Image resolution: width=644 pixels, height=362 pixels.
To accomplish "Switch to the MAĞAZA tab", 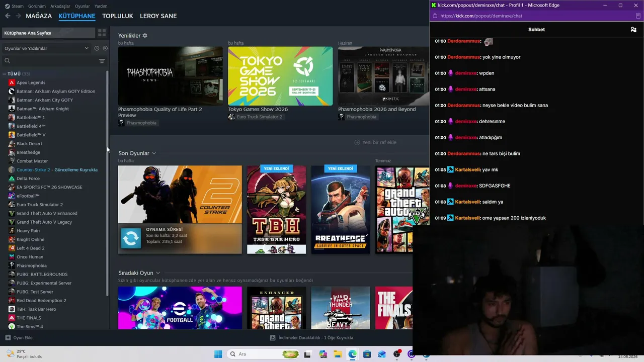I will 39,16.
